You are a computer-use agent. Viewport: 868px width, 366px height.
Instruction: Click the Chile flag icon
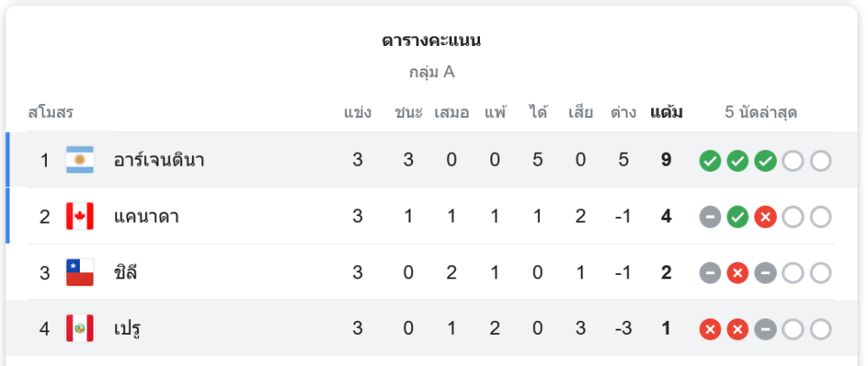[80, 273]
